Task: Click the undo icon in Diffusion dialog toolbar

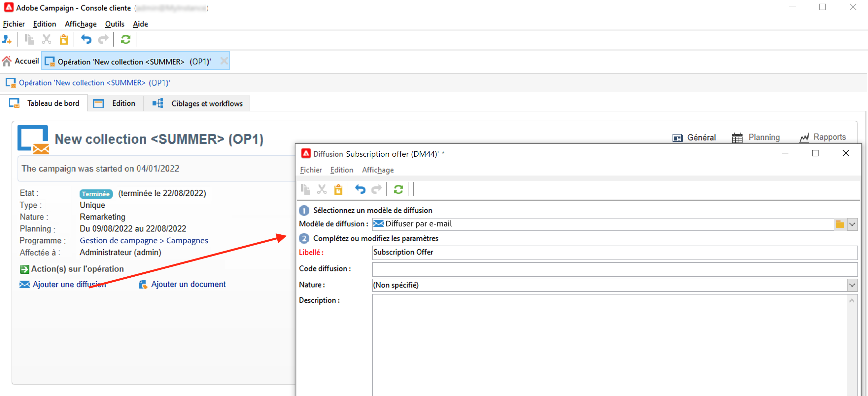Action: pyautogui.click(x=360, y=189)
